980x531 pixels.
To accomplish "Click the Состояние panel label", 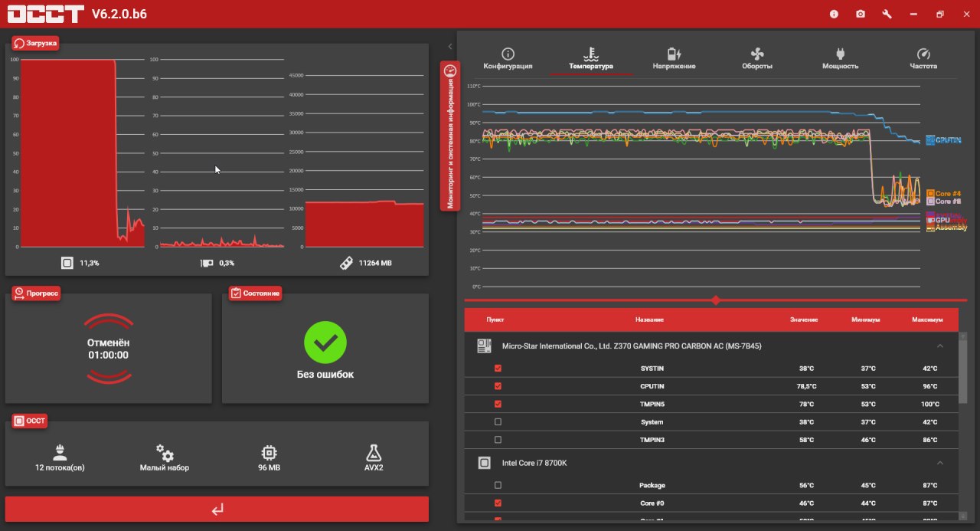I will (x=255, y=293).
